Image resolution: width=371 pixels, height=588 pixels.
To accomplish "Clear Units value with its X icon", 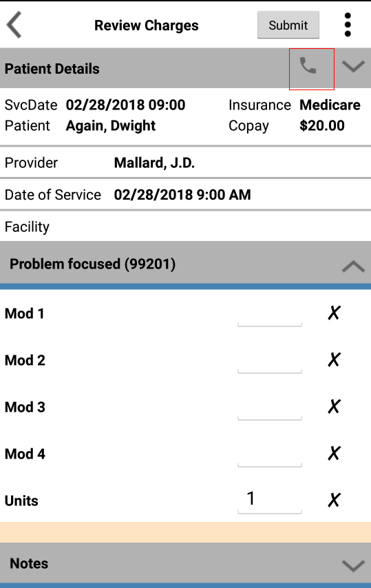I will click(x=334, y=500).
